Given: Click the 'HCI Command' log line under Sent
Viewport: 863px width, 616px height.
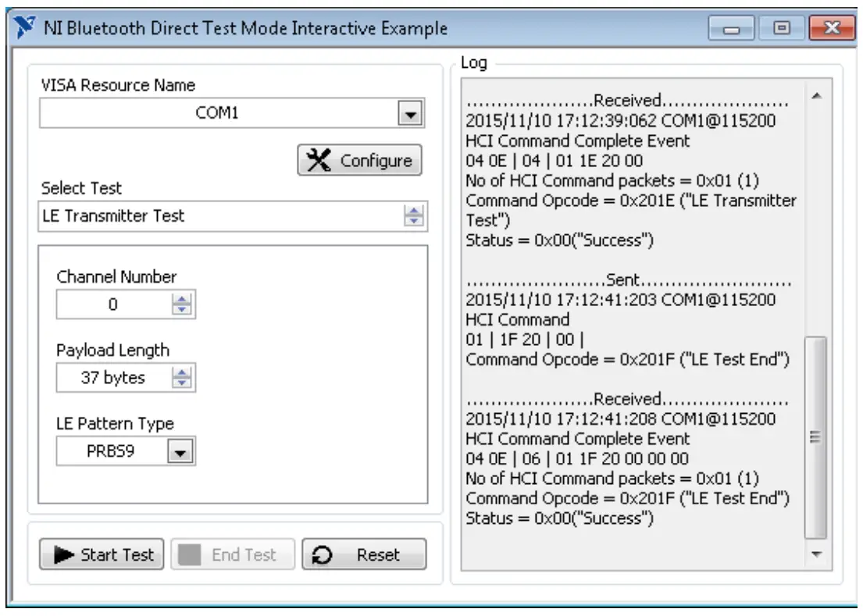Looking at the screenshot, I should coord(517,320).
